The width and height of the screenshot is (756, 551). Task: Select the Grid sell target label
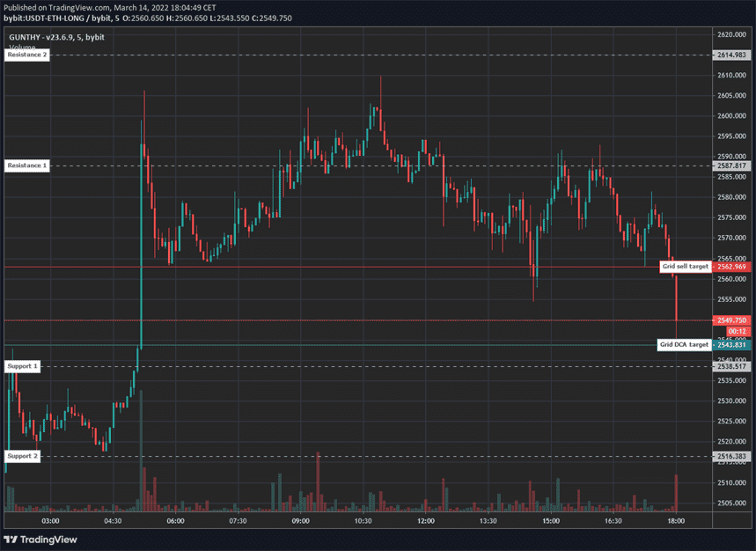685,266
